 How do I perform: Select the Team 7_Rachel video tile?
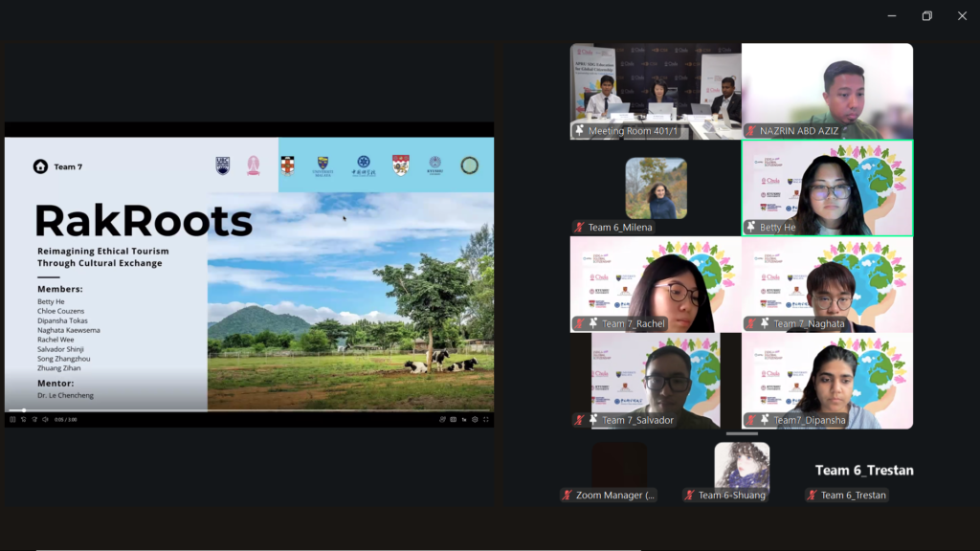[656, 284]
